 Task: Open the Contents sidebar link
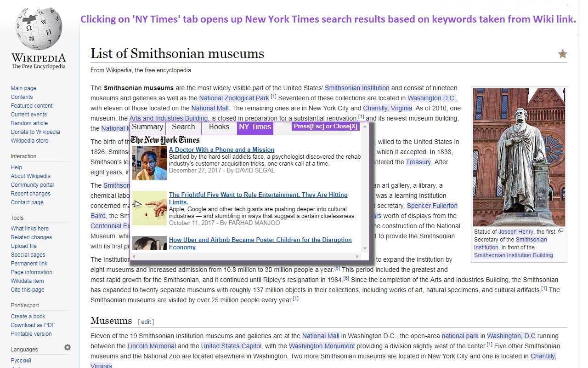coord(22,97)
